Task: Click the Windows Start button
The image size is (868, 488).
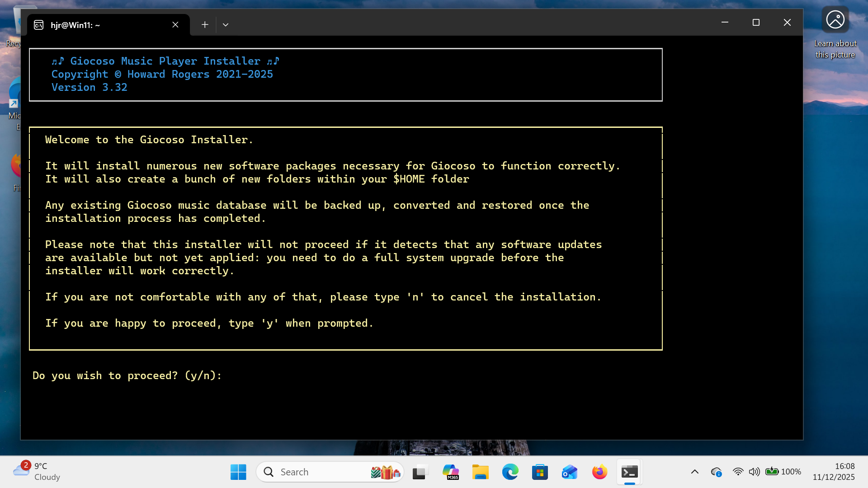Action: (x=238, y=472)
